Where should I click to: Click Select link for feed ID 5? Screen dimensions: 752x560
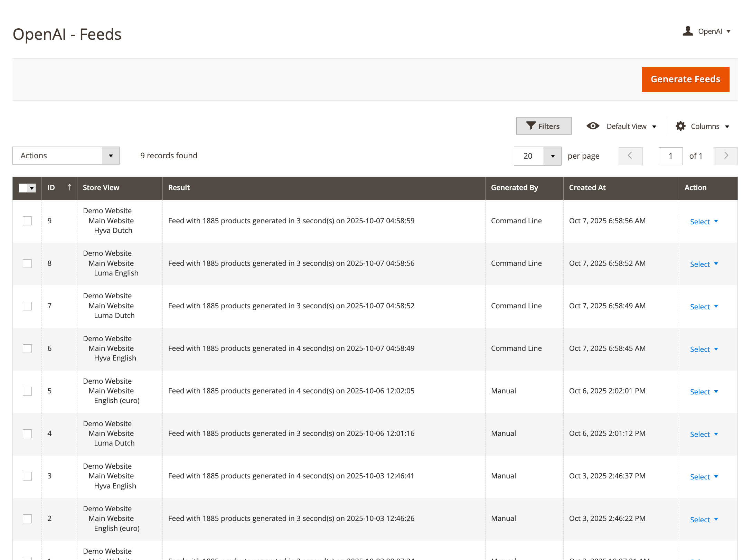699,392
